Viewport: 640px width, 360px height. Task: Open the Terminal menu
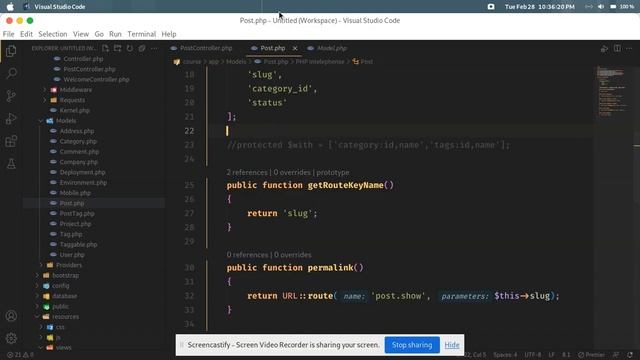pyautogui.click(x=141, y=34)
